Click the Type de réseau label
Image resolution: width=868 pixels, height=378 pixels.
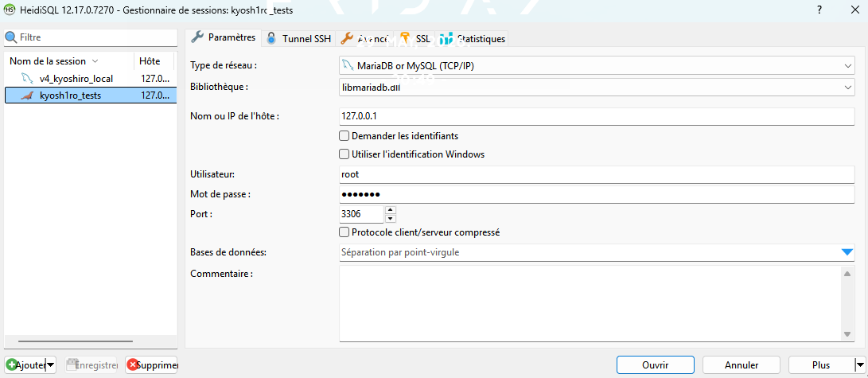224,65
